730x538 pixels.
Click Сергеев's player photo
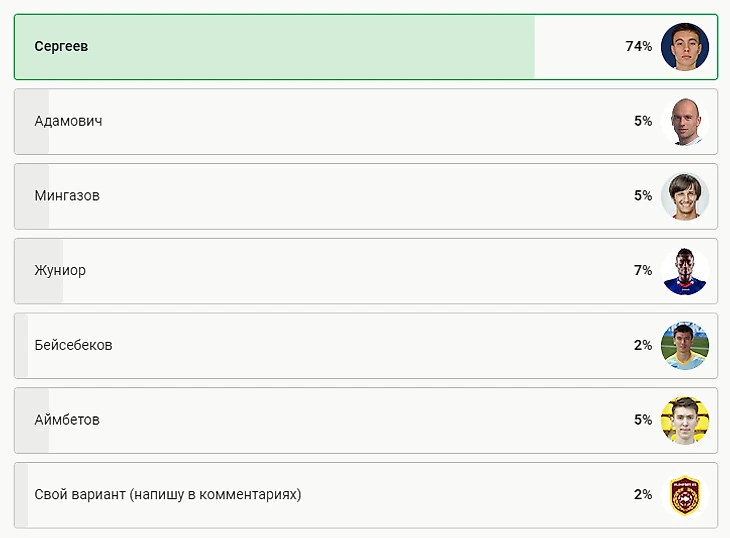click(685, 47)
